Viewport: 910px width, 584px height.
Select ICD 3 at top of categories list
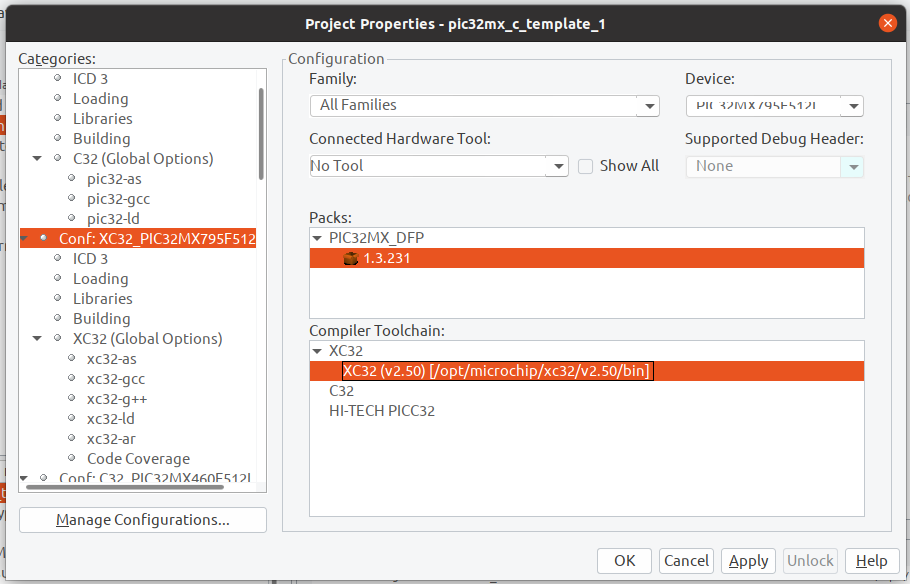pyautogui.click(x=91, y=79)
